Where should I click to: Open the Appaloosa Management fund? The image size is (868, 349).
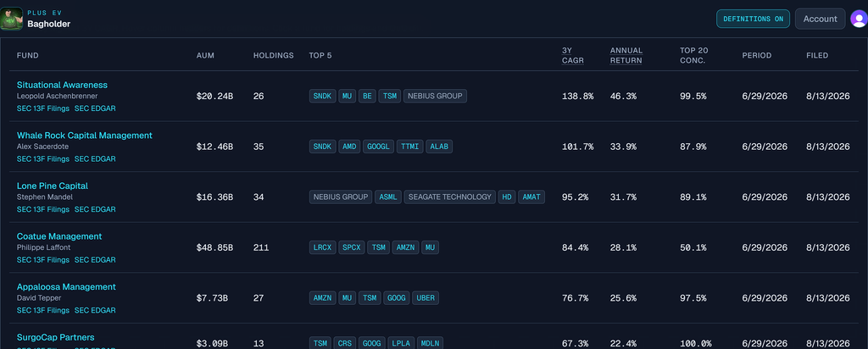tap(66, 286)
